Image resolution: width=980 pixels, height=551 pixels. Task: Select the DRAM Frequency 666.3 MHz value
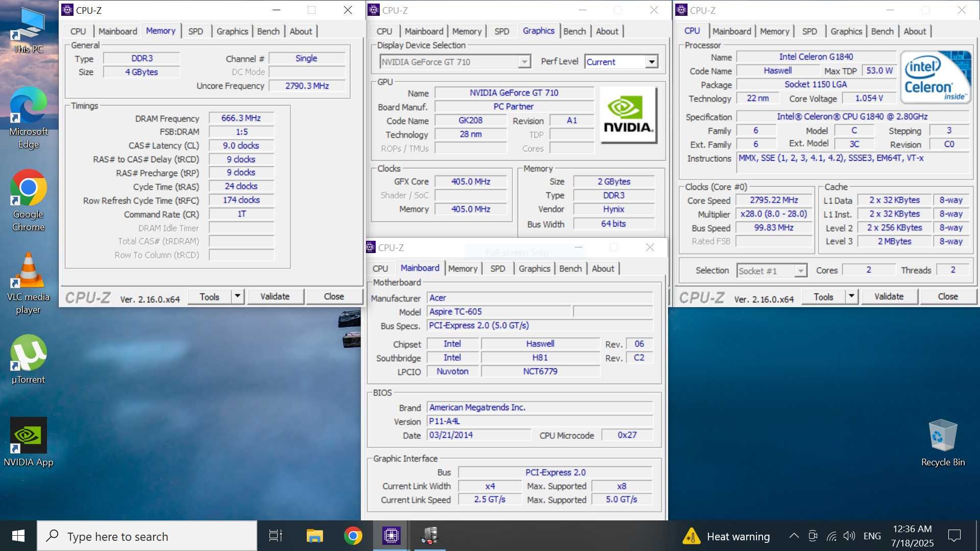(241, 118)
